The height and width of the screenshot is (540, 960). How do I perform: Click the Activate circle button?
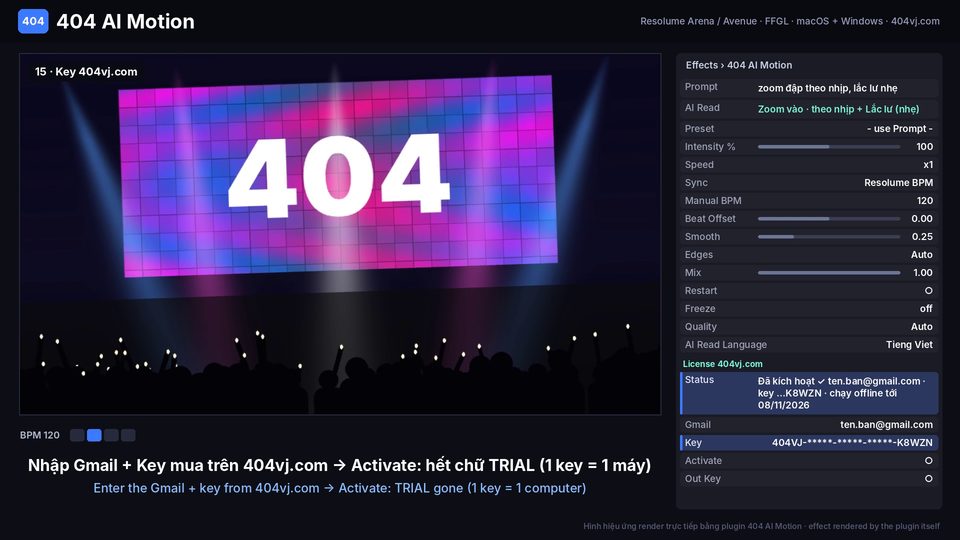click(928, 460)
